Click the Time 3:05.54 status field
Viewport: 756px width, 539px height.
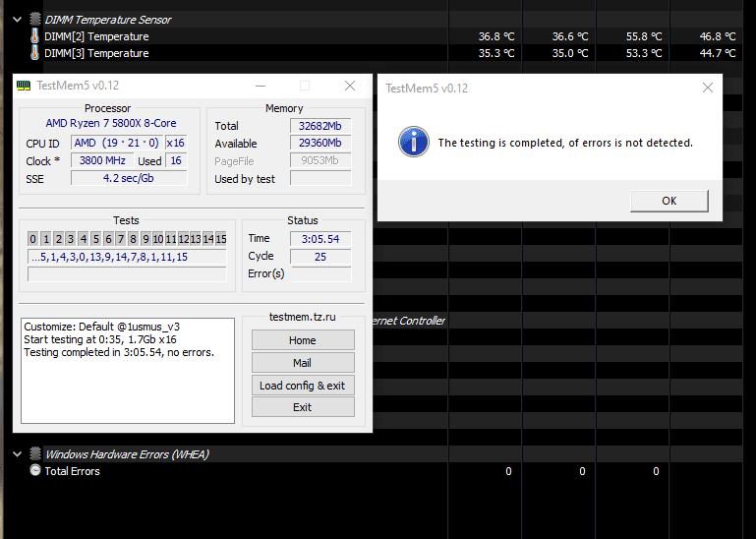(x=320, y=239)
